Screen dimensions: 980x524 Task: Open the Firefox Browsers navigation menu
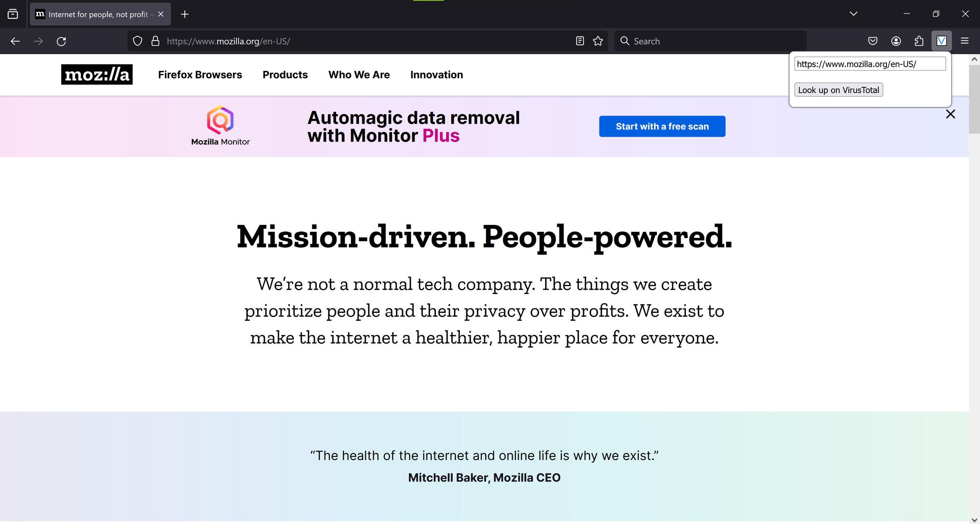click(x=200, y=75)
